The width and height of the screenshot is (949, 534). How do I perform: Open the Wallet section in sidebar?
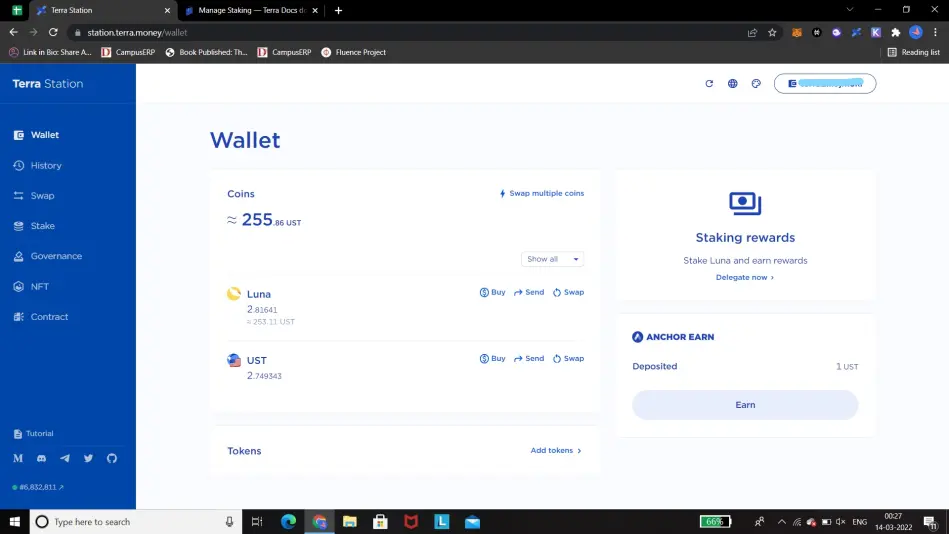[x=36, y=135]
